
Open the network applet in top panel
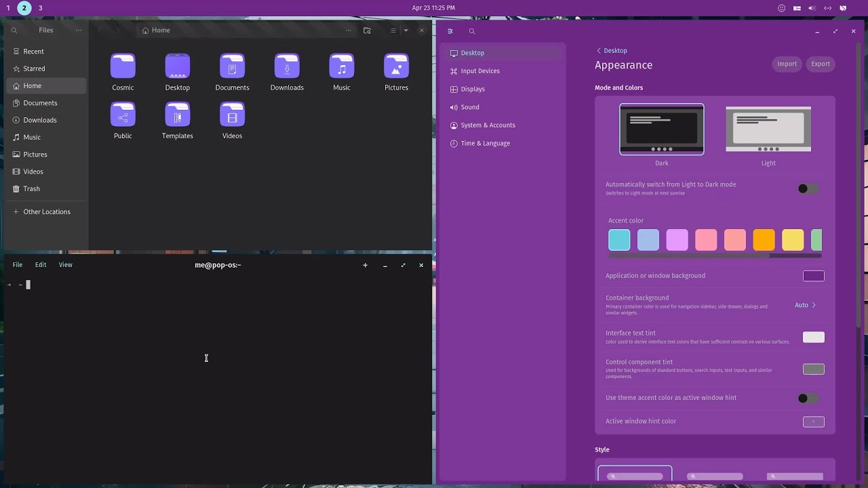coord(827,8)
